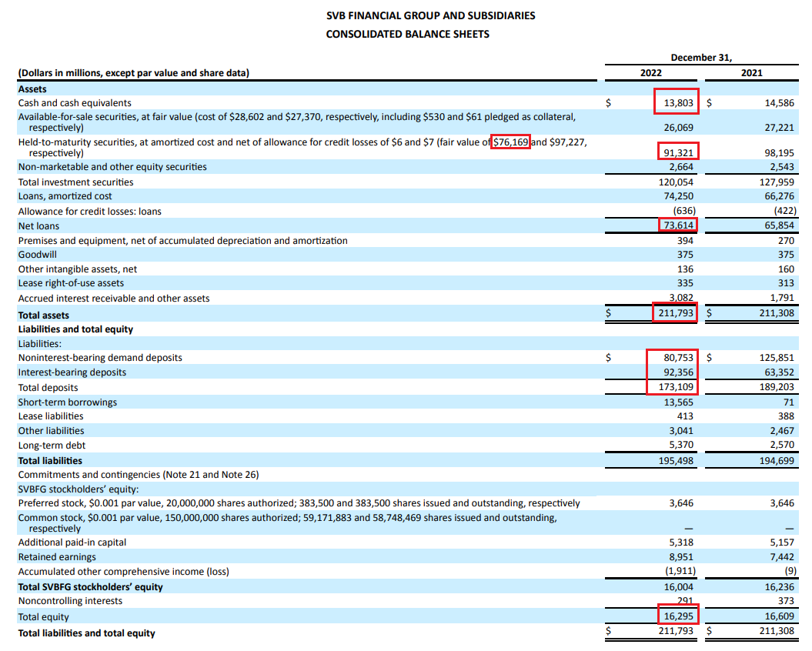Image resolution: width=812 pixels, height=651 pixels.
Task: Select total liabilities 194,699
Action: (x=777, y=461)
